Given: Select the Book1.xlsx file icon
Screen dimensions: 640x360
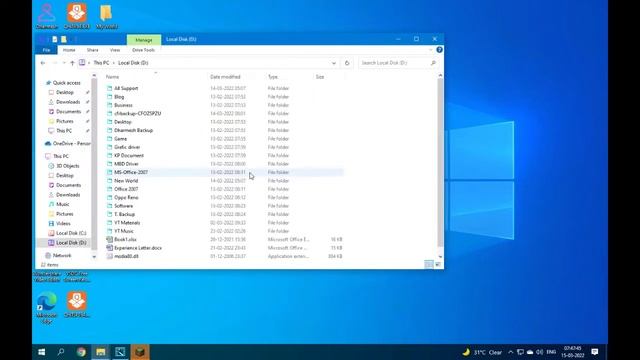Looking at the screenshot, I should coord(109,240).
